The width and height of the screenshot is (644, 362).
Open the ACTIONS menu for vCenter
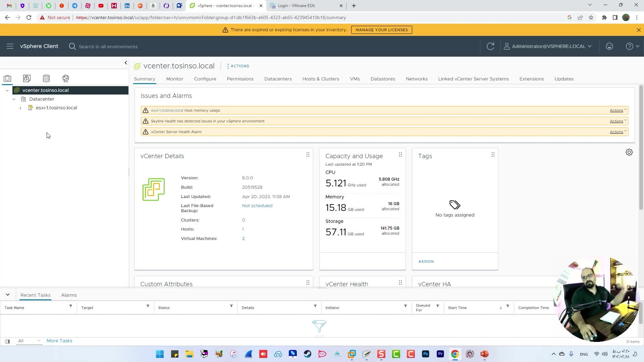(238, 66)
